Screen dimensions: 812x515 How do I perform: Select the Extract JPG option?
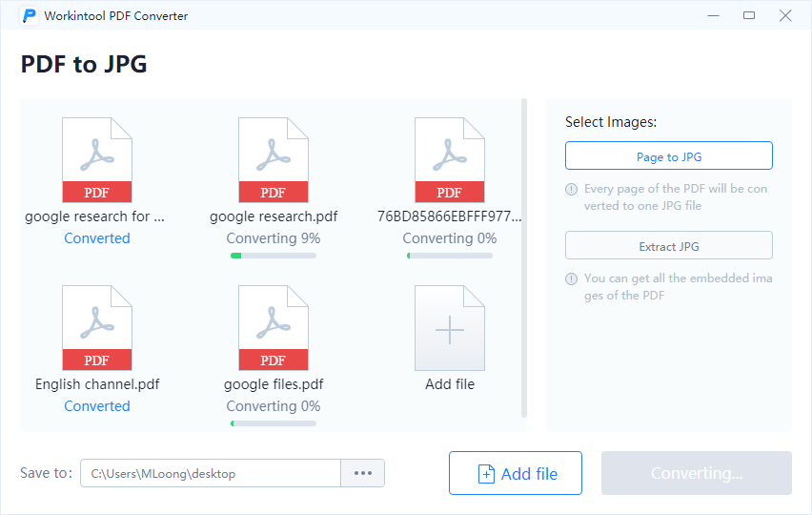668,245
